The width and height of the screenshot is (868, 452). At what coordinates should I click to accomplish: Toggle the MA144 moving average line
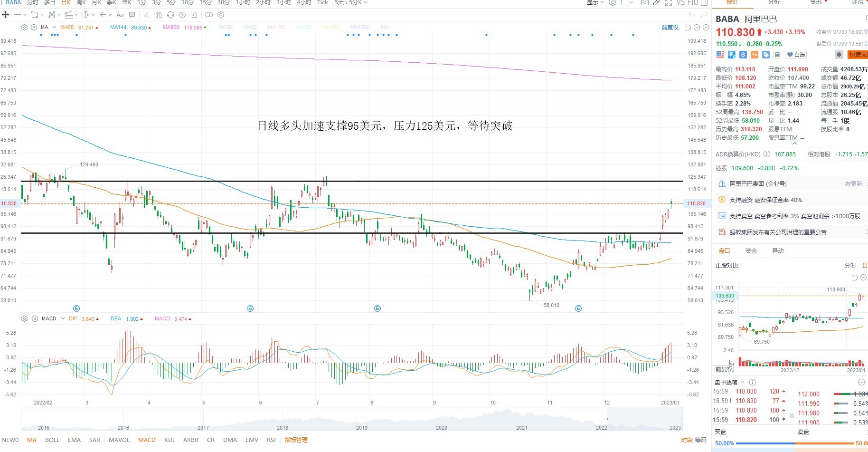[131, 28]
